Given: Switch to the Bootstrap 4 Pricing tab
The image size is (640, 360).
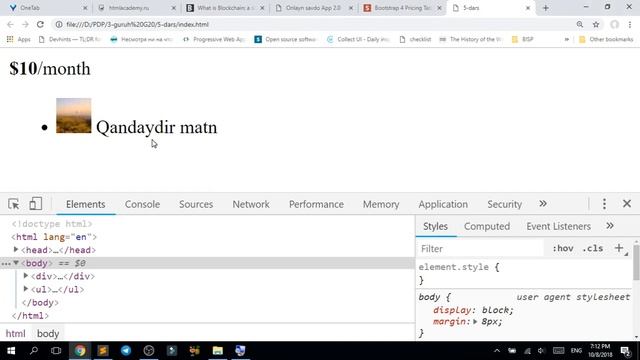Looking at the screenshot, I should click(402, 8).
